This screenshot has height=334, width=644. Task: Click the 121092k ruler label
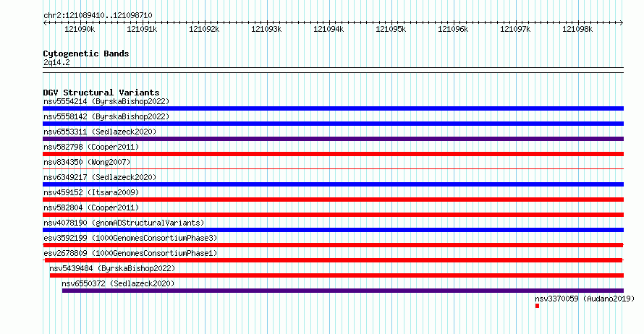204,29
